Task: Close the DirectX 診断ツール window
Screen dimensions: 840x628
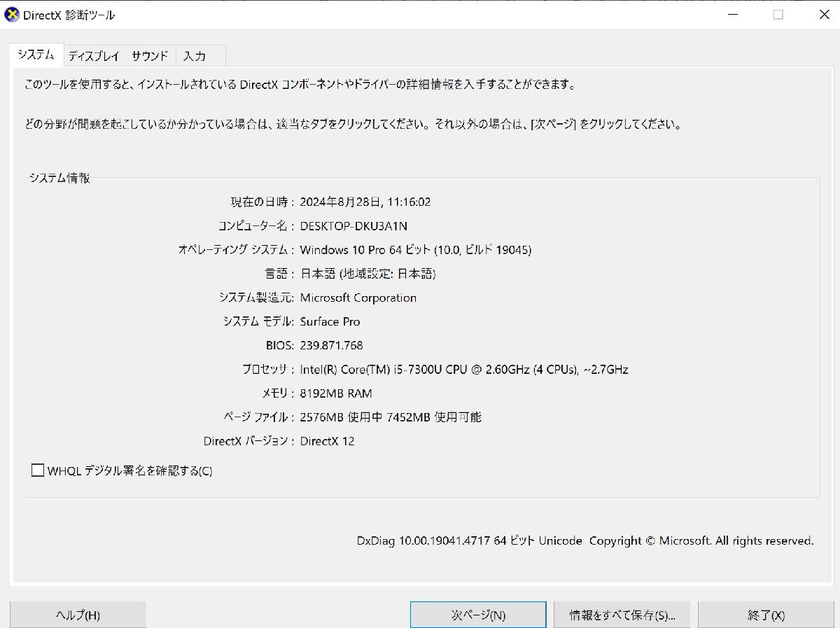Action: [824, 15]
